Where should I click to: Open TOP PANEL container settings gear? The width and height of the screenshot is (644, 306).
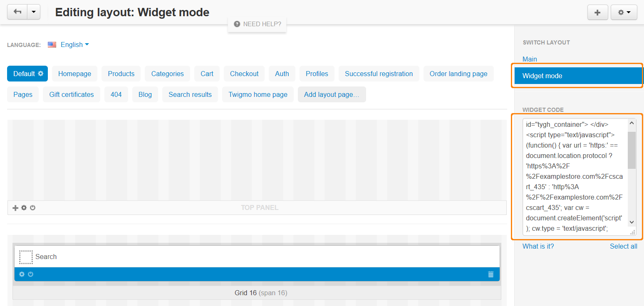click(x=24, y=207)
